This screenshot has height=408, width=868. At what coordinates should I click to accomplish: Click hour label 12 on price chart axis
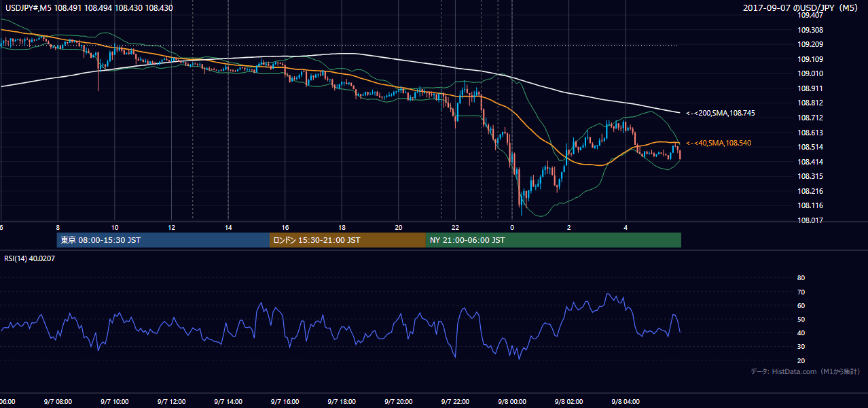(x=171, y=228)
